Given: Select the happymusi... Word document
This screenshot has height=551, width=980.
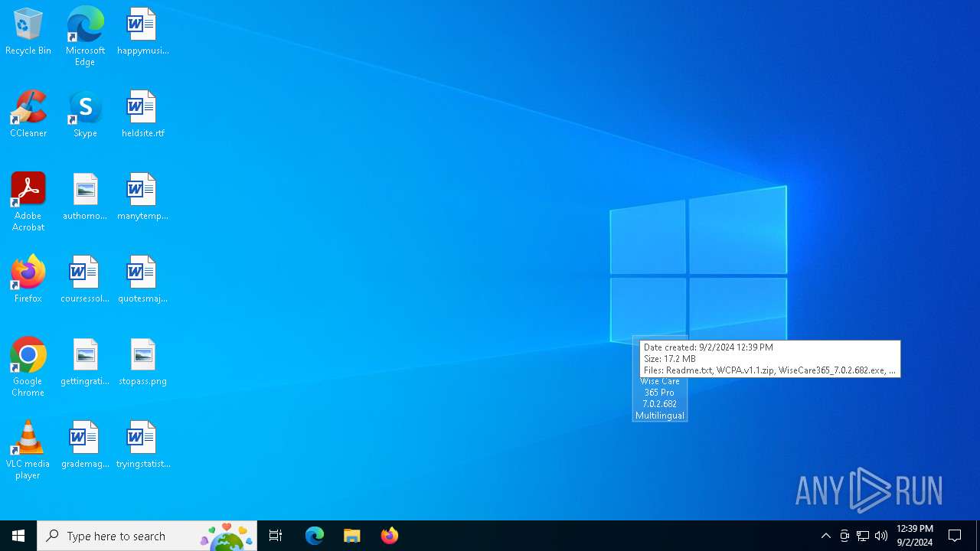Looking at the screenshot, I should point(142,32).
